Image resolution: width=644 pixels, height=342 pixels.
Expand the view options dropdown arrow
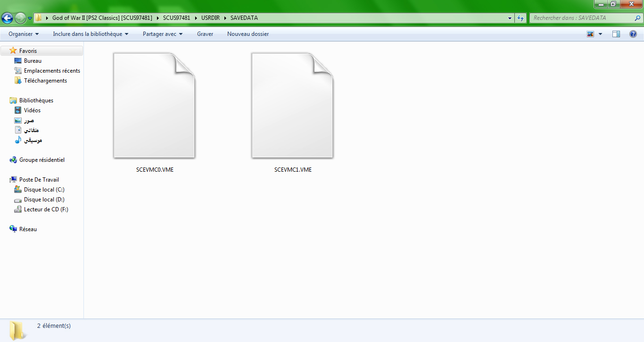[600, 34]
